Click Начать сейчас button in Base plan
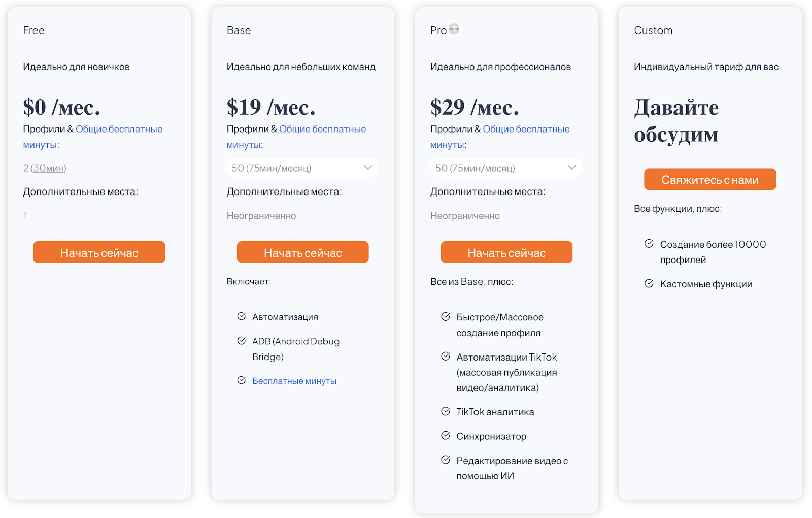This screenshot has height=518, width=812. point(303,252)
